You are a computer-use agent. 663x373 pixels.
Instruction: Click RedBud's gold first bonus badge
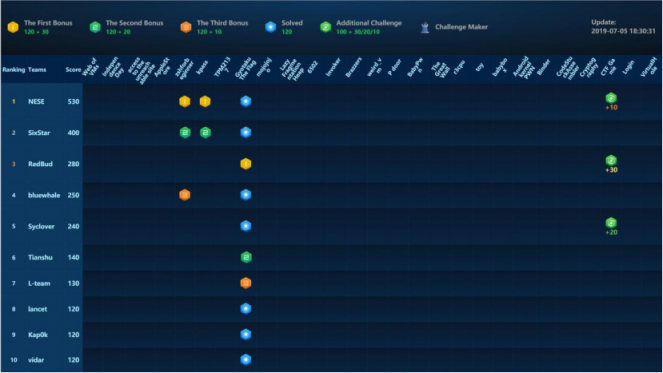point(246,164)
